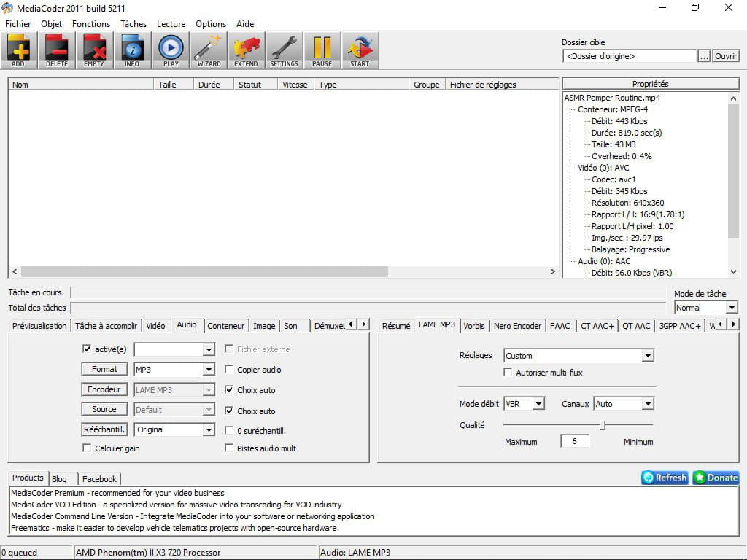747x560 pixels.
Task: Switch to the Conteneur tab
Action: (226, 326)
